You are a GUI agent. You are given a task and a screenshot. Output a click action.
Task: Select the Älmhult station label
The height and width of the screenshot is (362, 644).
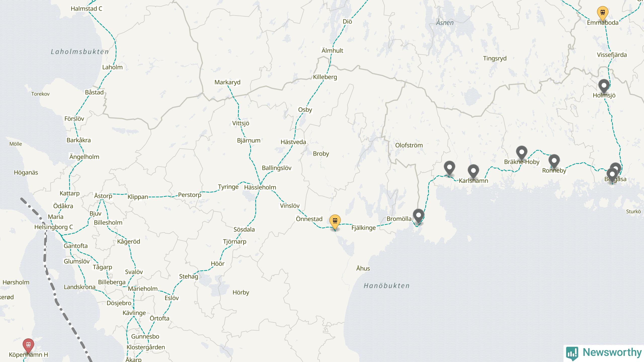click(332, 50)
